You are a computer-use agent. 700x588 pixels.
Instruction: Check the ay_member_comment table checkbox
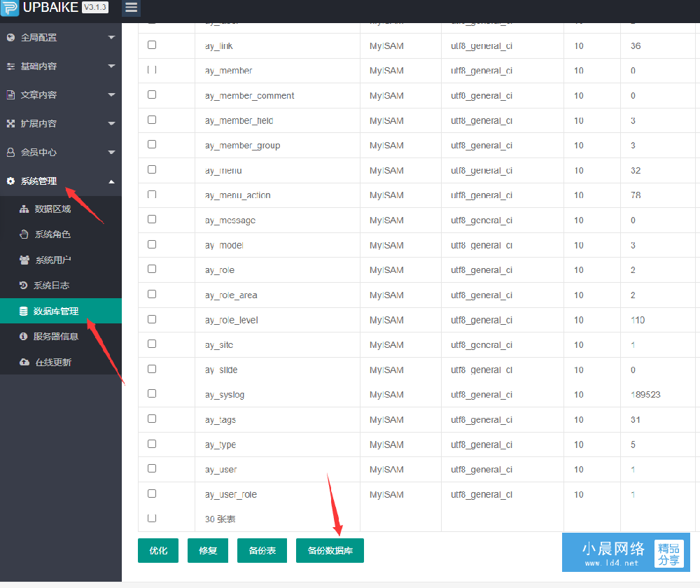(152, 94)
